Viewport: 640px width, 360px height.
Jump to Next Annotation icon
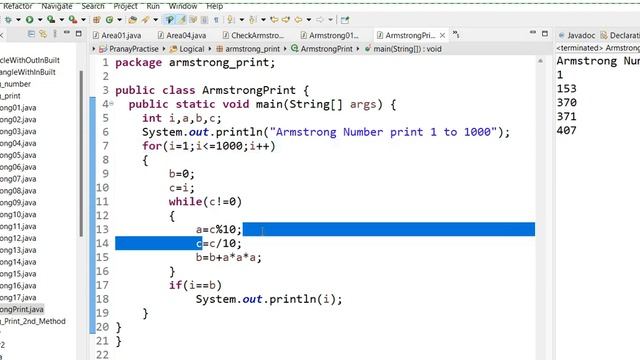pyautogui.click(x=231, y=20)
